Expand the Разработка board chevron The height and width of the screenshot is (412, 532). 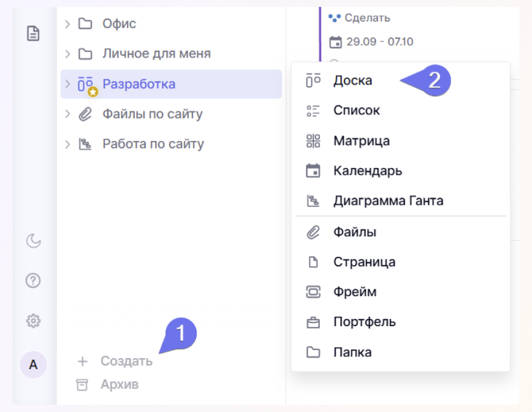[68, 84]
